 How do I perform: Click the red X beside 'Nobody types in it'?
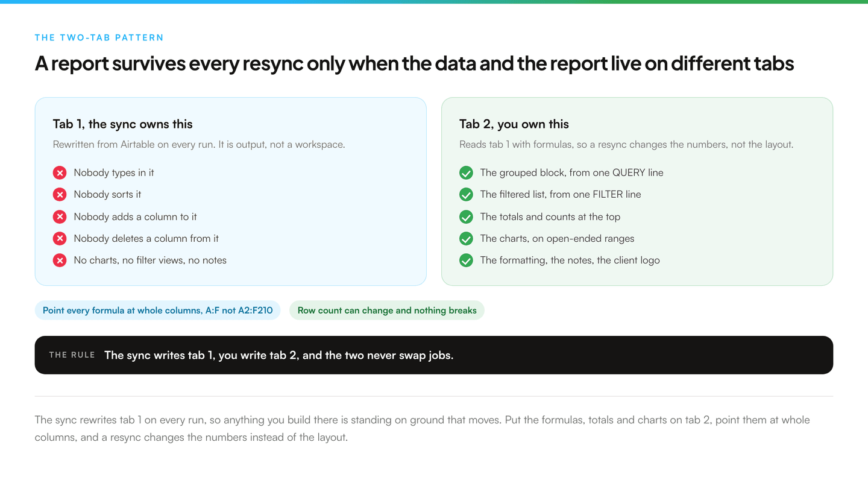click(60, 173)
